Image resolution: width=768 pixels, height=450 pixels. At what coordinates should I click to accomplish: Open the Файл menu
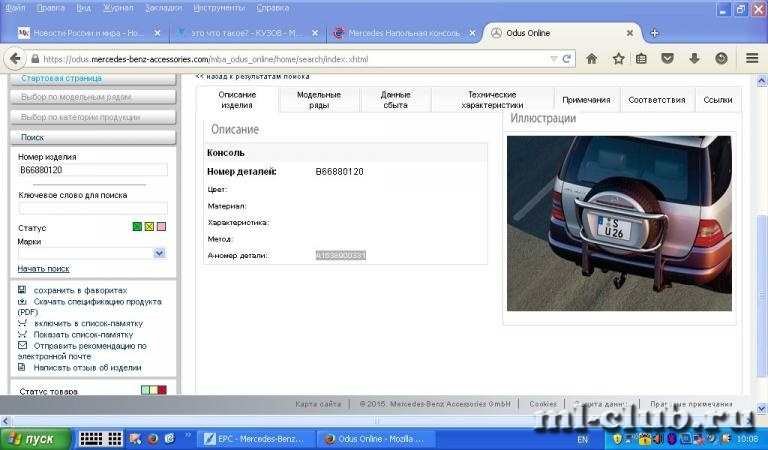pyautogui.click(x=15, y=8)
